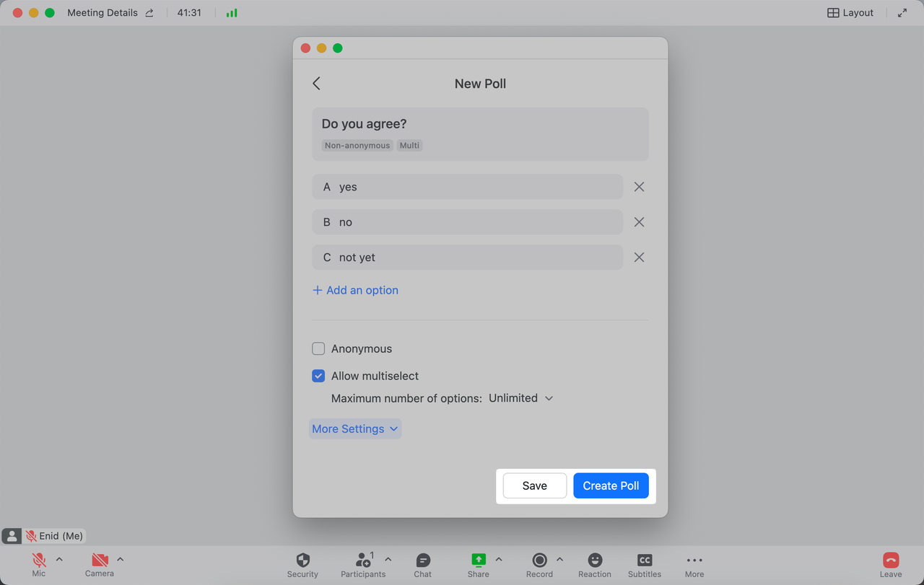The image size is (924, 585).
Task: Open the Chat panel
Action: 423,560
